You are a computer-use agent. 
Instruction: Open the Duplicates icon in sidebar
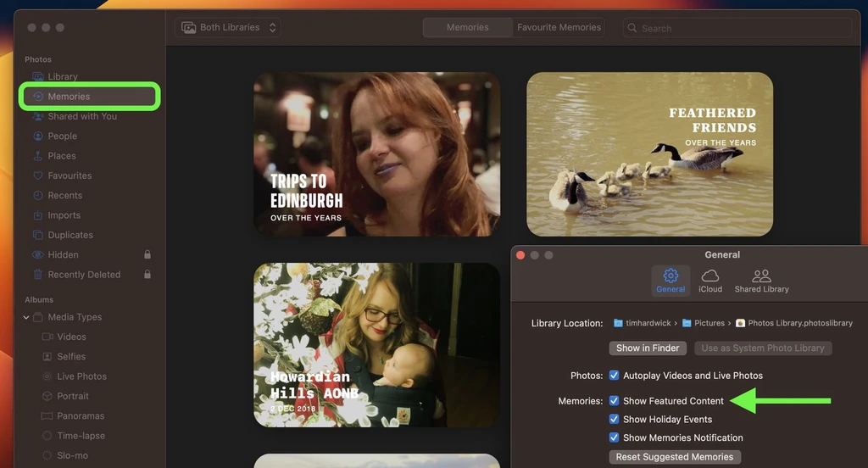pos(37,235)
